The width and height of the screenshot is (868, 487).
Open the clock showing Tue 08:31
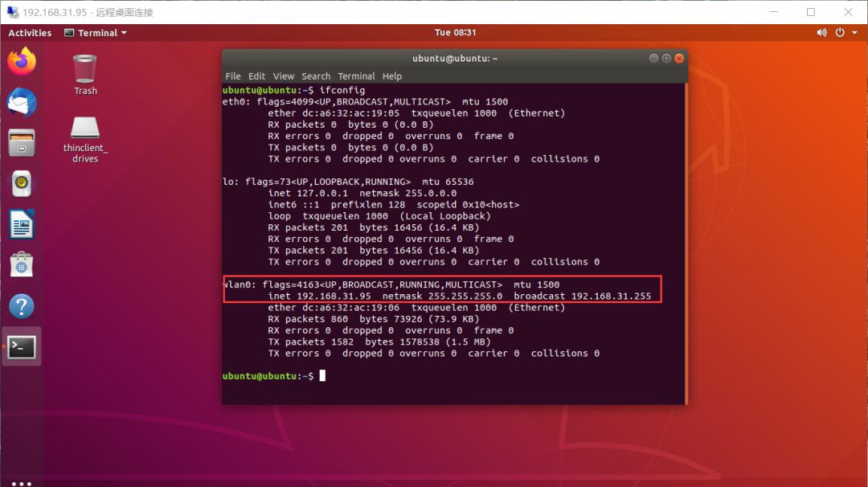(x=455, y=33)
